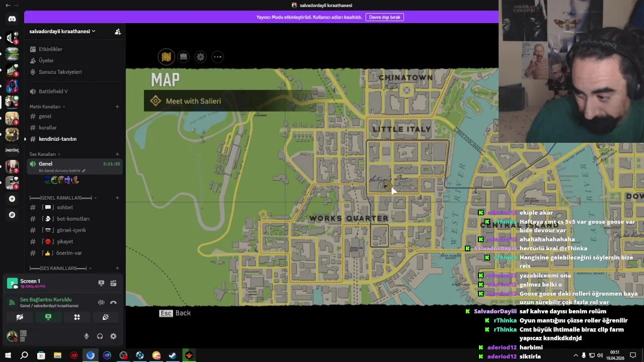
Task: Toggle screen sharing green button
Action: click(48, 317)
